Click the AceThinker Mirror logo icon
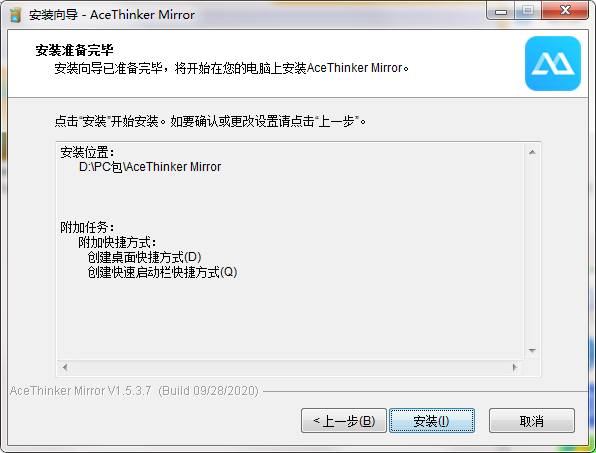The height and width of the screenshot is (453, 596). click(553, 63)
